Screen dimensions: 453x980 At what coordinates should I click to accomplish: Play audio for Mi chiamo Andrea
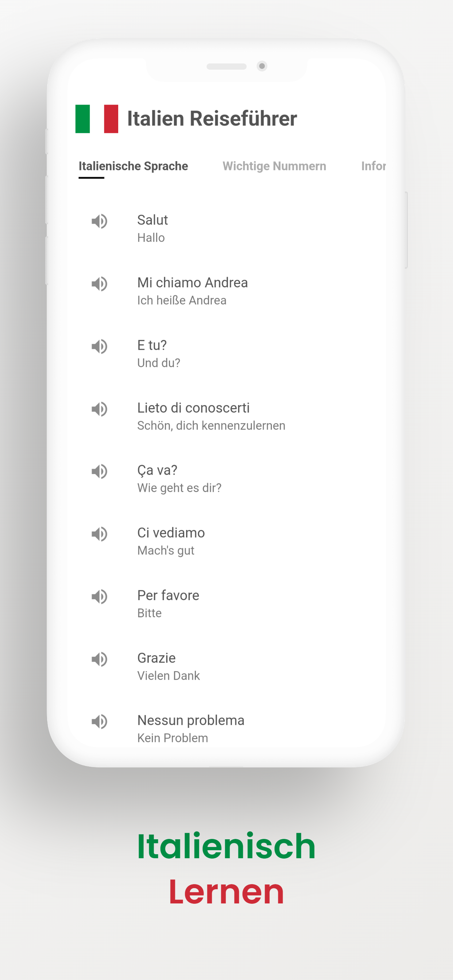click(x=99, y=284)
